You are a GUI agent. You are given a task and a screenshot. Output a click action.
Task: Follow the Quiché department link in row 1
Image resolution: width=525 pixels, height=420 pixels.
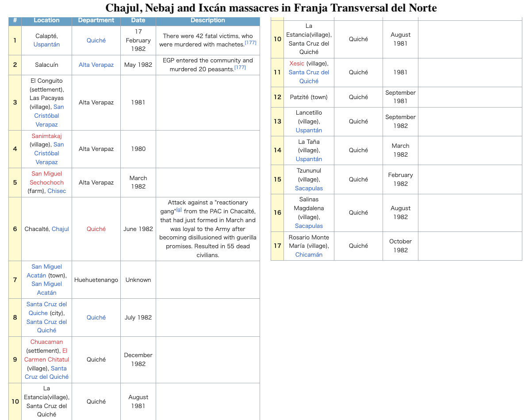(96, 40)
